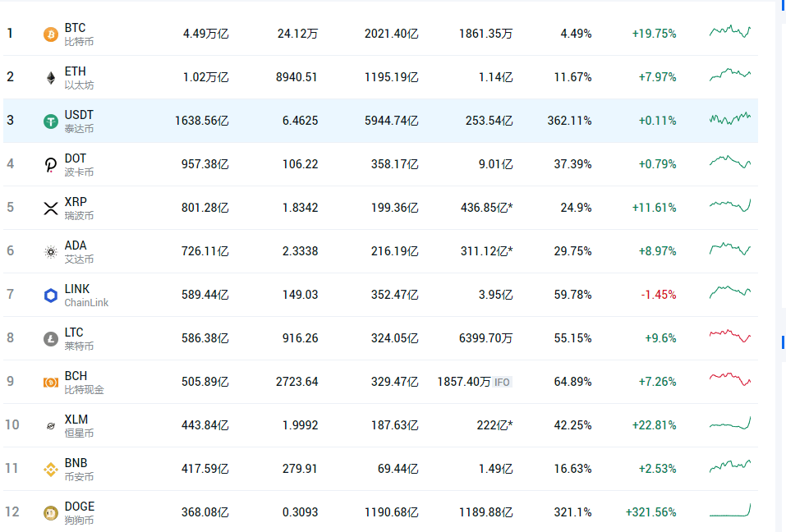Open the LINK ChainLink name link
The width and height of the screenshot is (786, 532).
pos(86,296)
